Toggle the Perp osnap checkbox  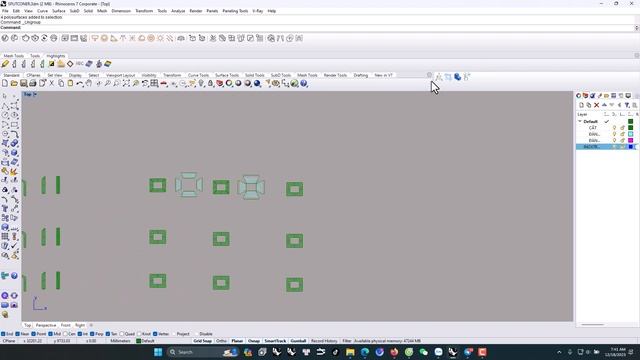(x=92, y=334)
